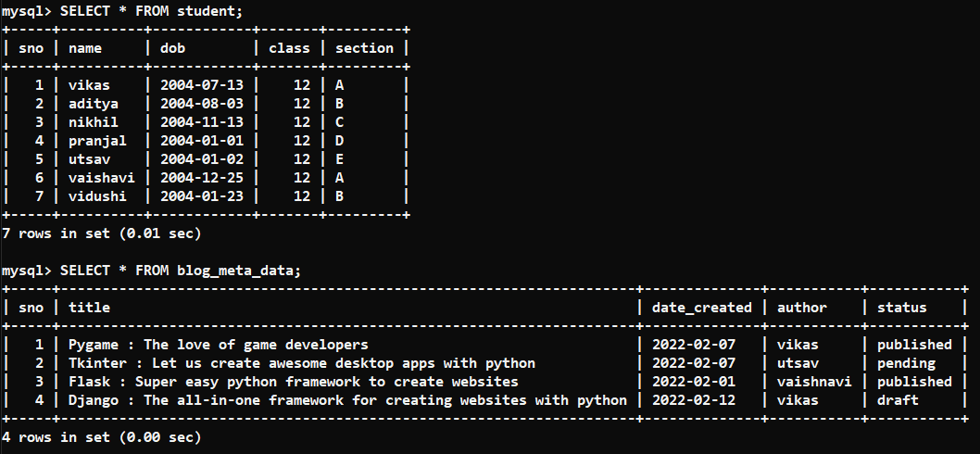Image resolution: width=980 pixels, height=454 pixels.
Task: Click the 'SELECT * FROM student;' command text
Action: click(151, 11)
